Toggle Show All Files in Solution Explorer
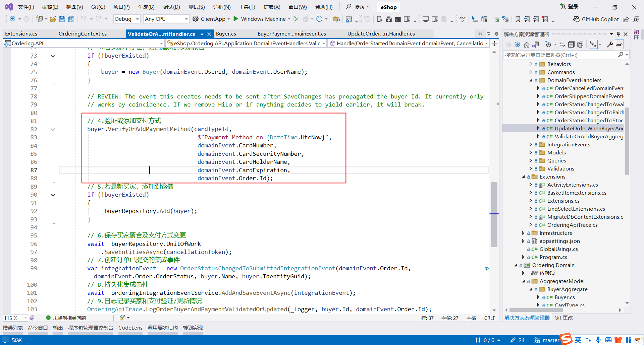 pos(580,44)
